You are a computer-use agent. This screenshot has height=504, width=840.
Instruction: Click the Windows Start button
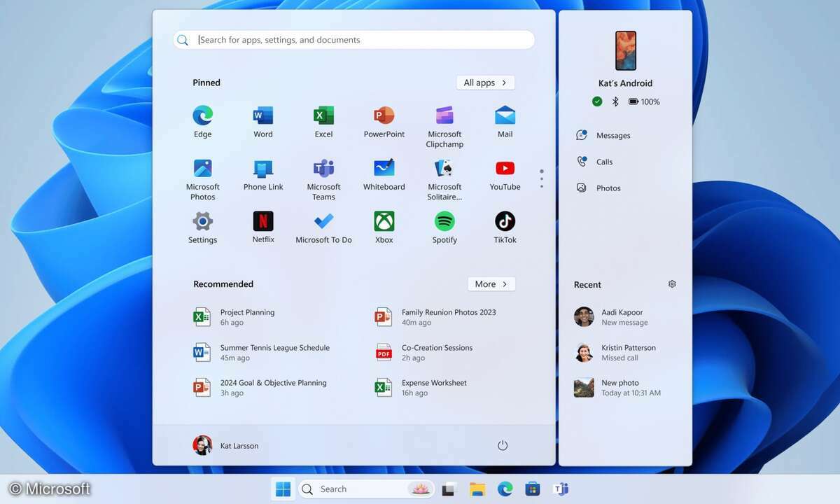point(283,489)
